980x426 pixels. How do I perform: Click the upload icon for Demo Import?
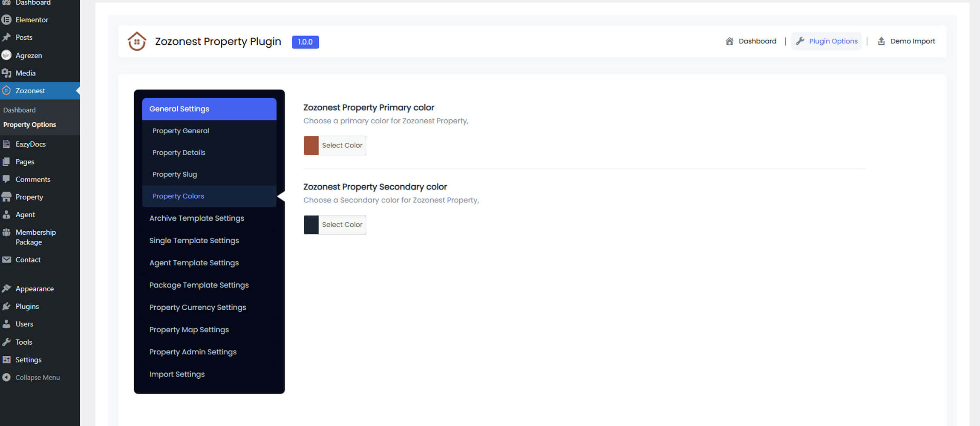(881, 41)
